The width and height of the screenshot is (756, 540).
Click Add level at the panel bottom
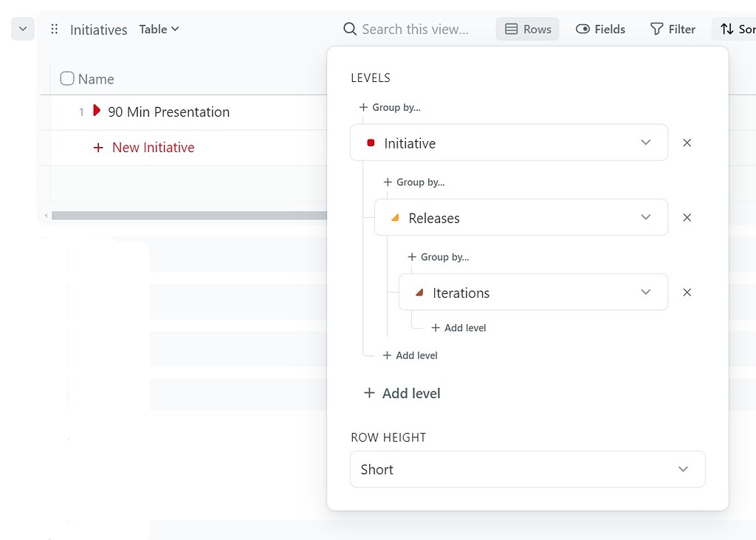click(401, 393)
